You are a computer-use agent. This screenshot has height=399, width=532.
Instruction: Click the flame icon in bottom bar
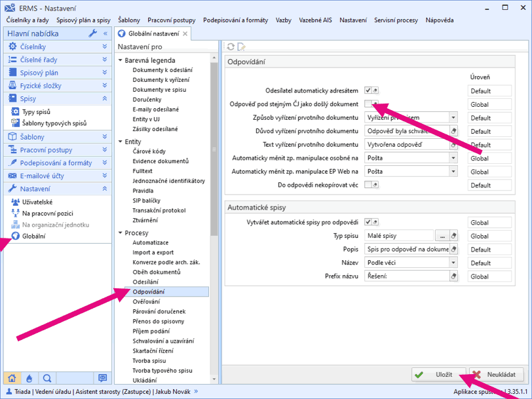tap(29, 378)
